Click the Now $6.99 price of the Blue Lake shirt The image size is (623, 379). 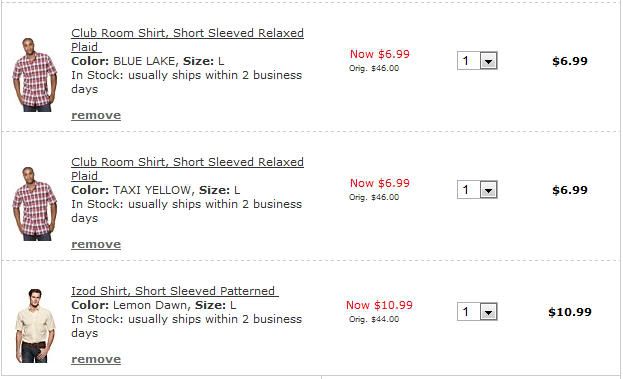click(379, 54)
